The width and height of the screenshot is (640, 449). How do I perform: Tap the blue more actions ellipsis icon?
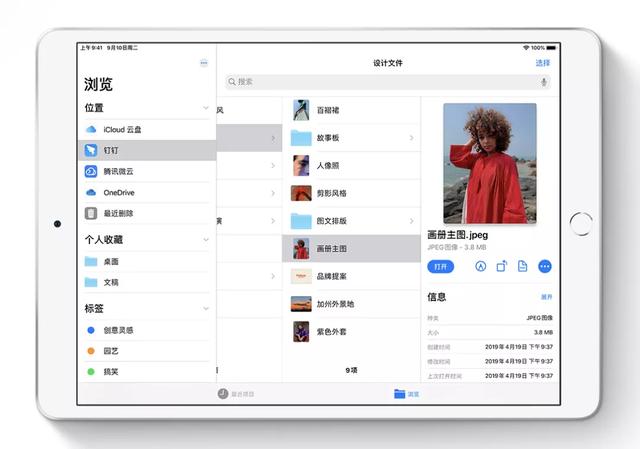coord(545,267)
